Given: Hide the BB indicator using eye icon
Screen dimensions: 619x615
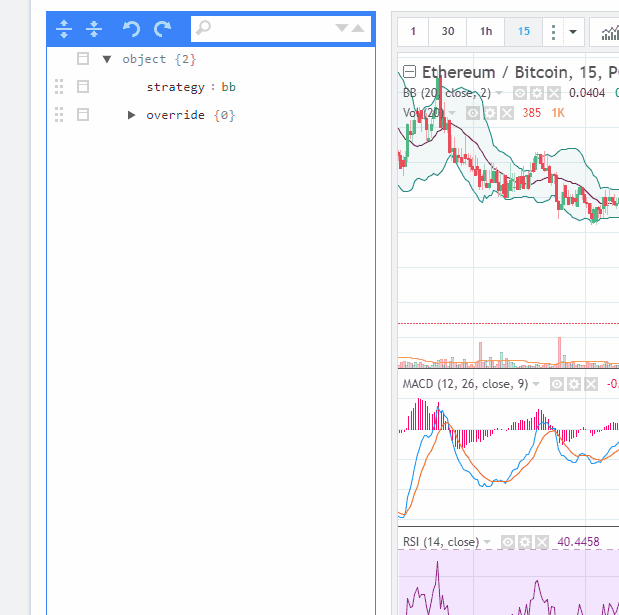Looking at the screenshot, I should click(520, 93).
